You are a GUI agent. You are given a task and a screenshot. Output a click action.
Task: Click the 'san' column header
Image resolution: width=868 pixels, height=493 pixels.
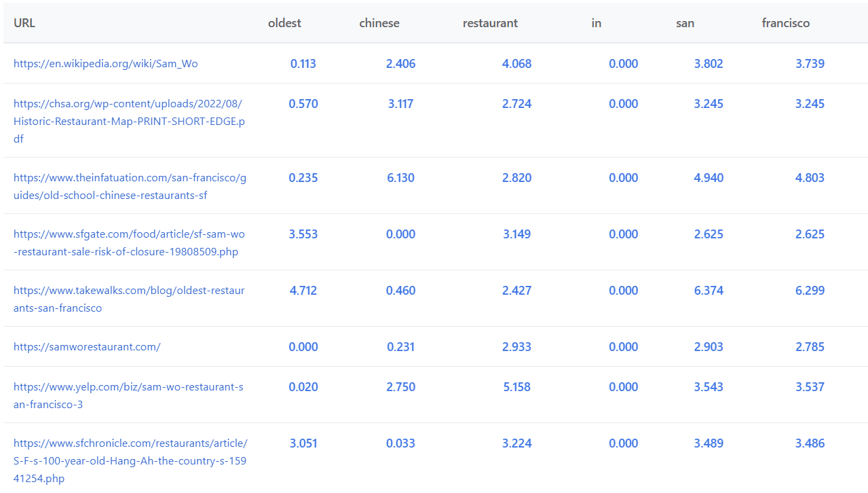tap(685, 23)
